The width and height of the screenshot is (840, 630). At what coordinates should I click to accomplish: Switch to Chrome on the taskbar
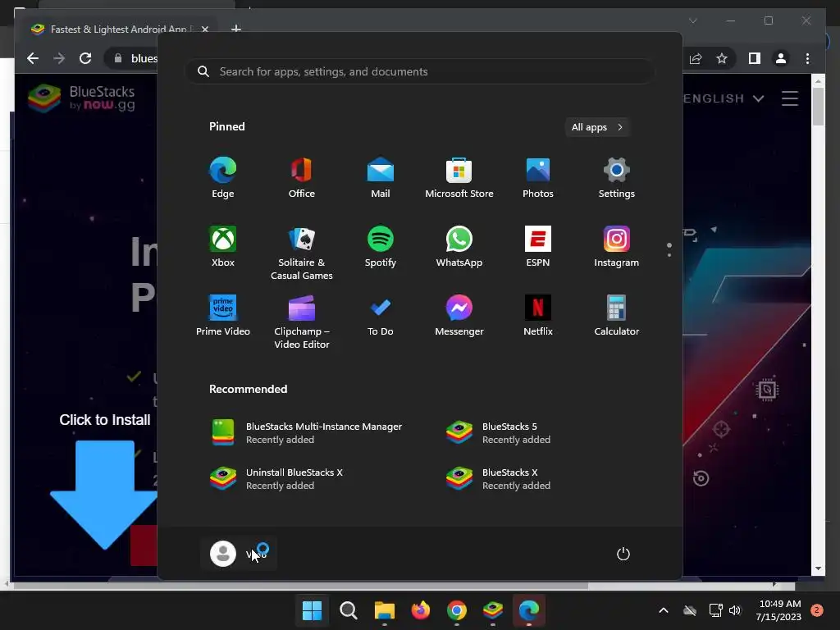(456, 610)
